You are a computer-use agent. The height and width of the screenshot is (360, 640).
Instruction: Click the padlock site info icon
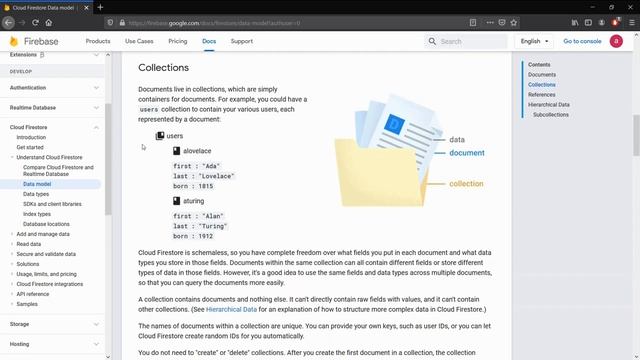pyautogui.click(x=122, y=23)
